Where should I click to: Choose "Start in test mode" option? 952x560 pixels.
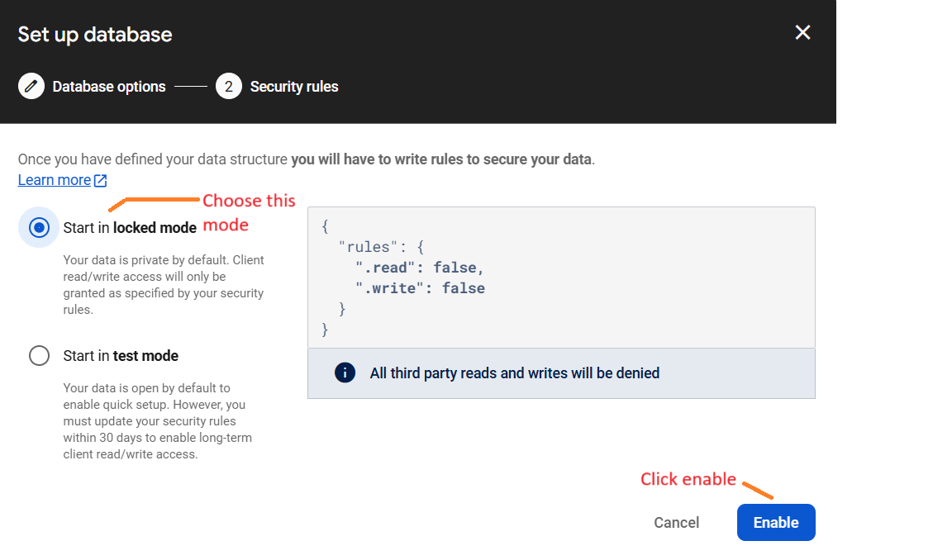tap(121, 355)
